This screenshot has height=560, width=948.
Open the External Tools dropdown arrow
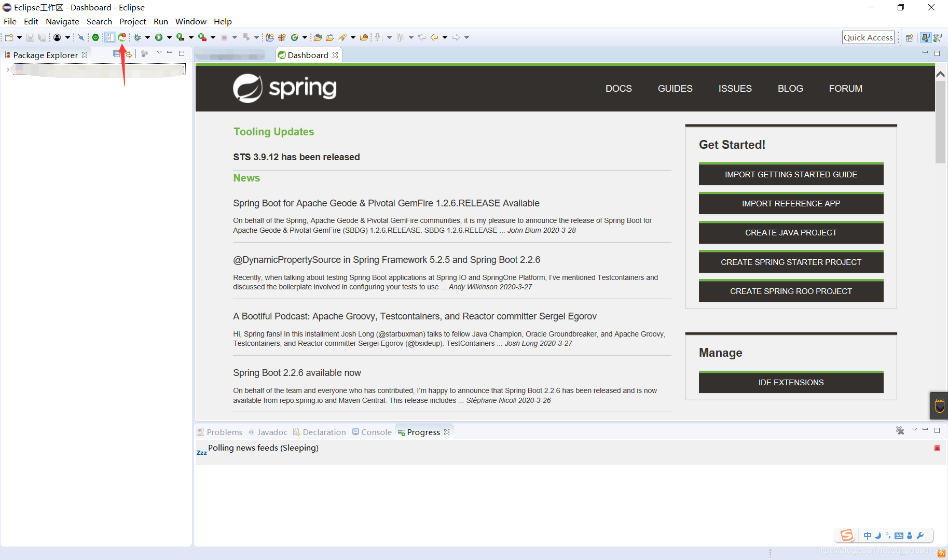point(213,37)
